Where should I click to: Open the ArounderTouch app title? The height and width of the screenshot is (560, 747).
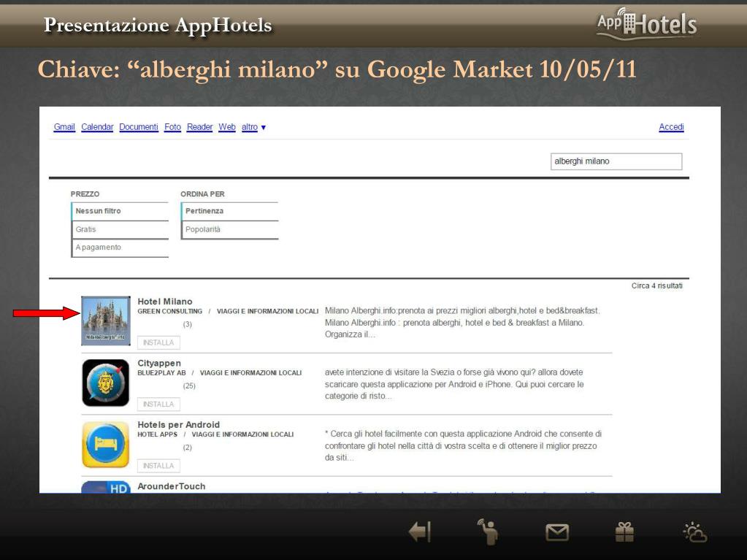pos(172,486)
